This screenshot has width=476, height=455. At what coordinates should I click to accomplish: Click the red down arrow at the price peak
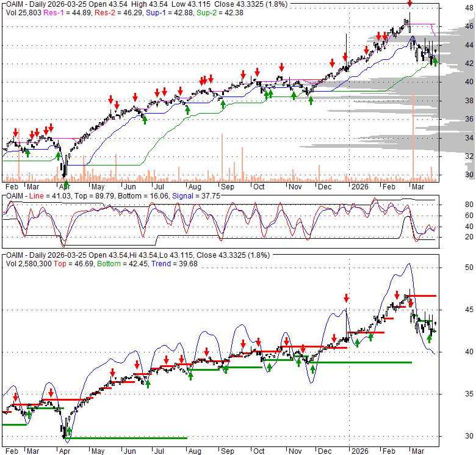[x=409, y=4]
